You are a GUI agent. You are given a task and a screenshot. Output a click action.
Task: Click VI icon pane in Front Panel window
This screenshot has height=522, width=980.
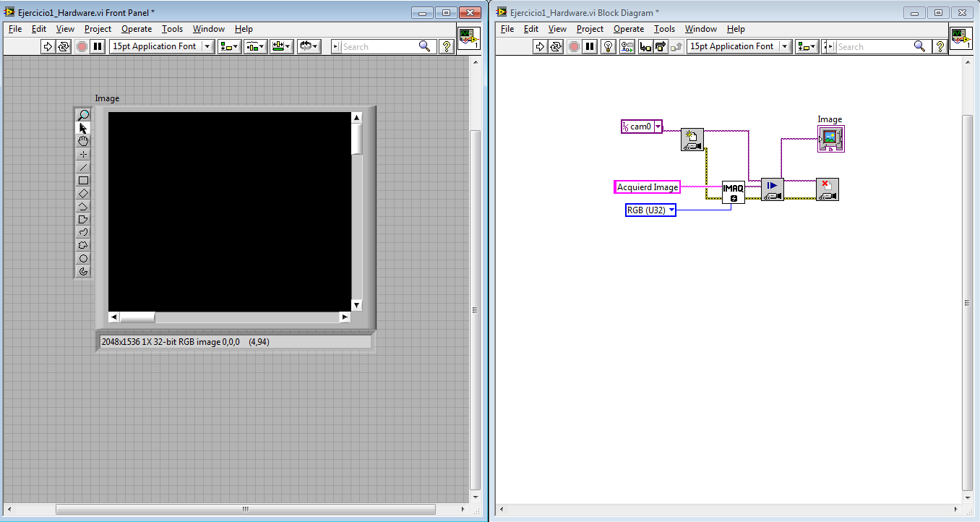[x=469, y=38]
